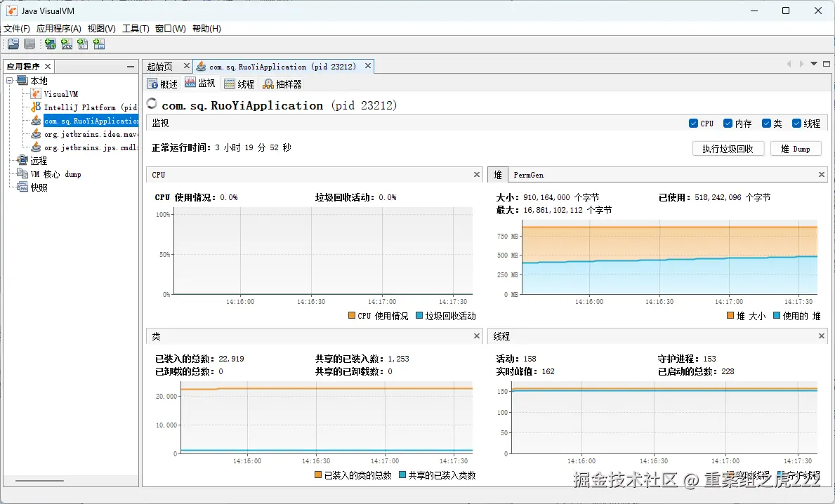Switch to the 监视 tab
The height and width of the screenshot is (504, 835).
tap(200, 83)
